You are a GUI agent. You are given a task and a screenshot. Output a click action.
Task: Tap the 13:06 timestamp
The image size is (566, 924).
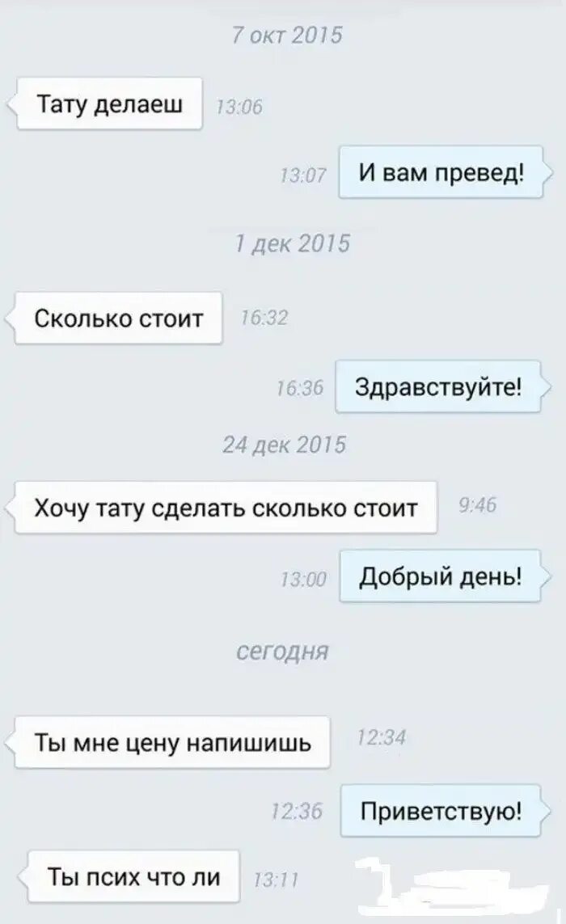click(x=239, y=108)
